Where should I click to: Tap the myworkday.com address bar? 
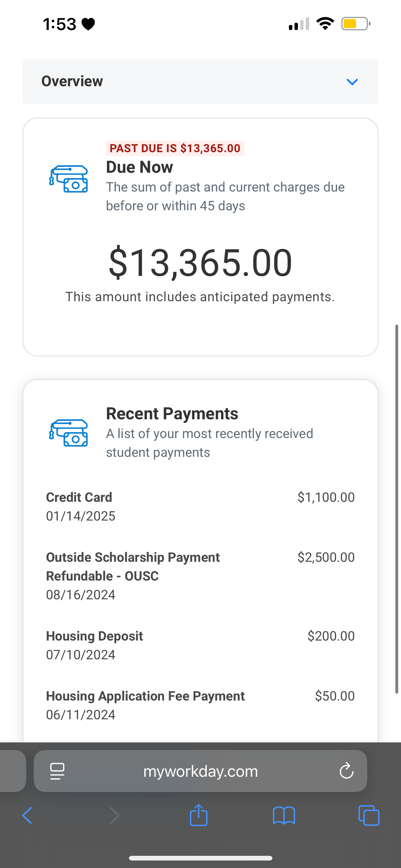(x=200, y=771)
